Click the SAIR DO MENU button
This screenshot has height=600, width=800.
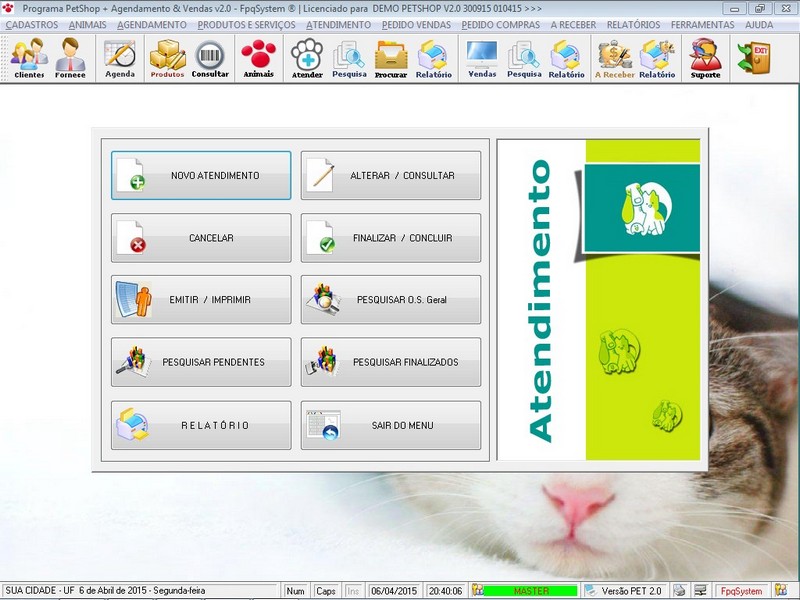[391, 425]
